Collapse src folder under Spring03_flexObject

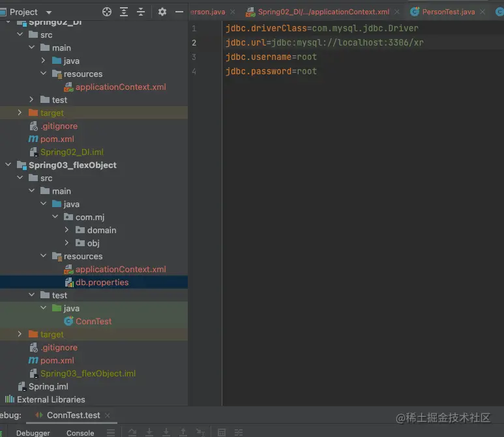click(20, 178)
